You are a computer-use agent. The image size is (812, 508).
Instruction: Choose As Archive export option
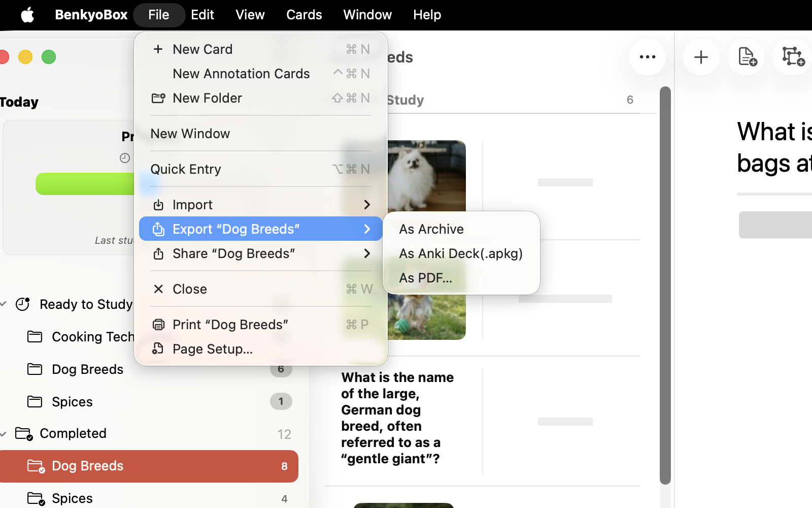pyautogui.click(x=461, y=229)
